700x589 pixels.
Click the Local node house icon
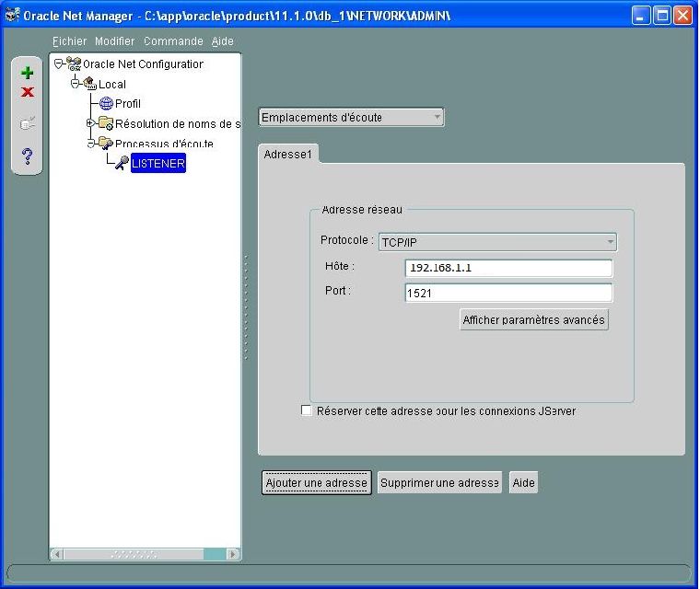pyautogui.click(x=89, y=83)
